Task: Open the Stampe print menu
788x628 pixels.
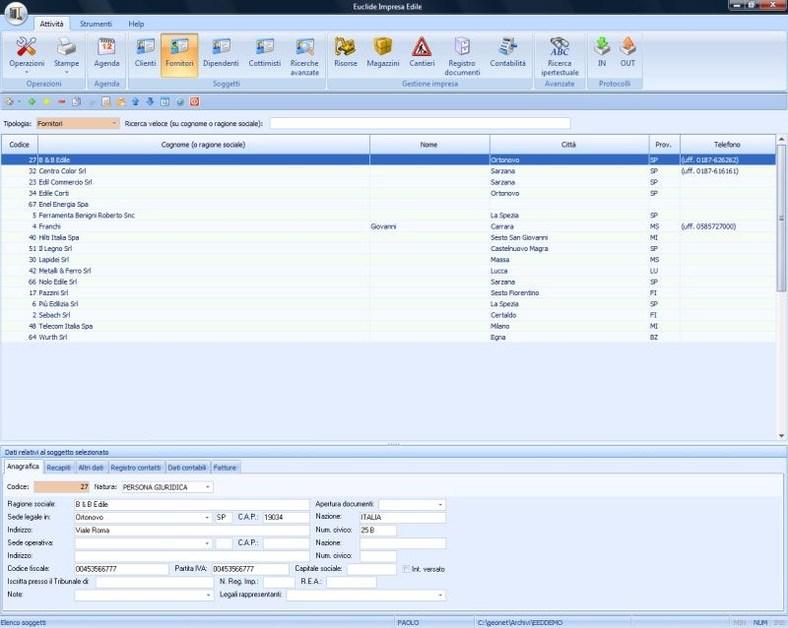Action: pyautogui.click(x=66, y=54)
